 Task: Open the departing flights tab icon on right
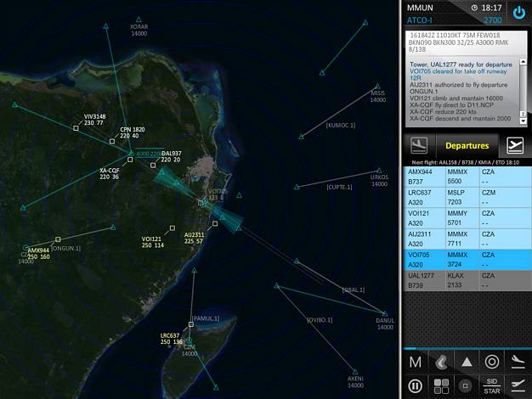514,145
